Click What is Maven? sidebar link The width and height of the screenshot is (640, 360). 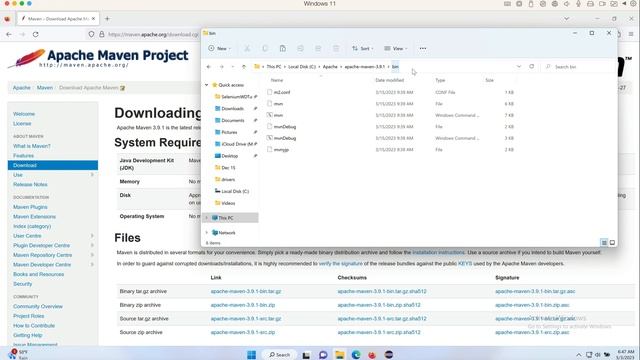coord(32,146)
